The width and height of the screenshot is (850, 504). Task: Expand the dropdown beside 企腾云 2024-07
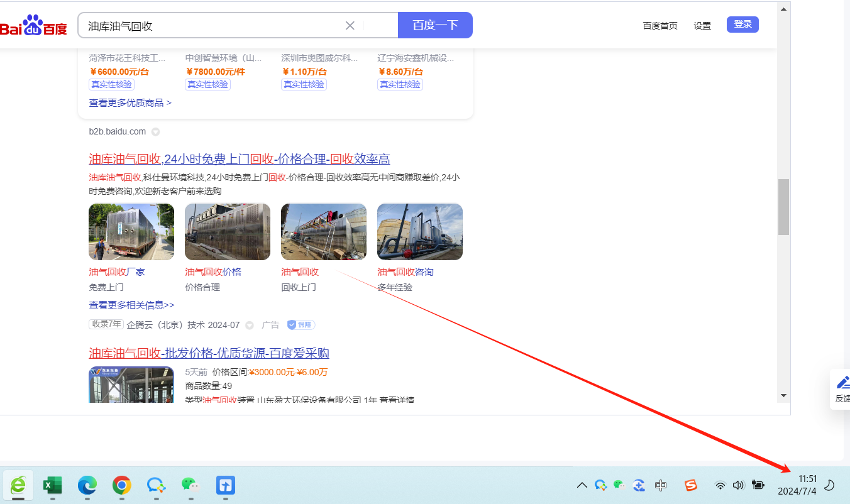tap(250, 326)
